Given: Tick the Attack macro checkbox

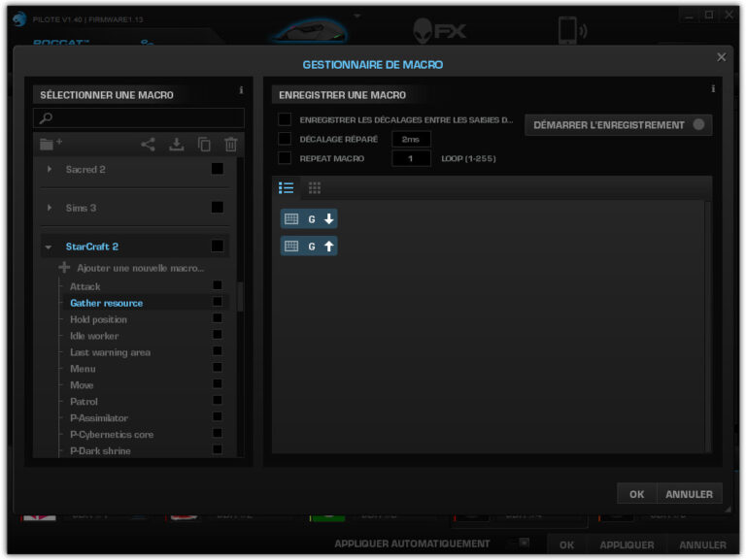Looking at the screenshot, I should pyautogui.click(x=218, y=285).
